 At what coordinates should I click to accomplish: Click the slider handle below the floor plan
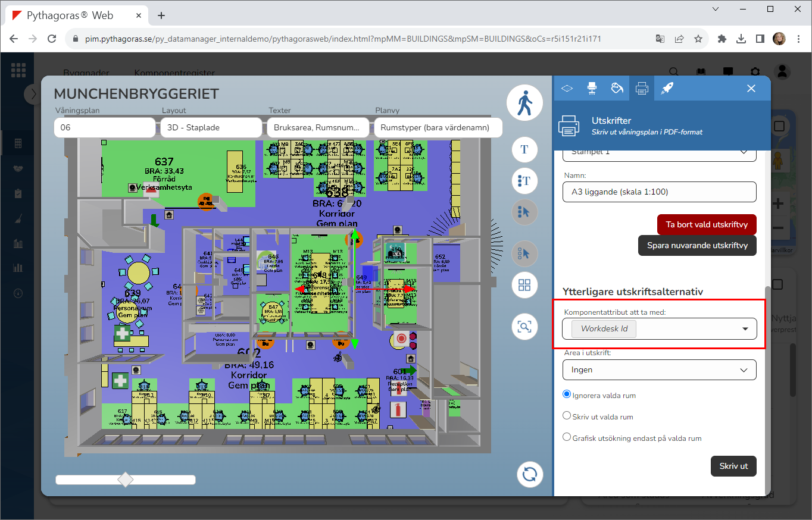(126, 480)
